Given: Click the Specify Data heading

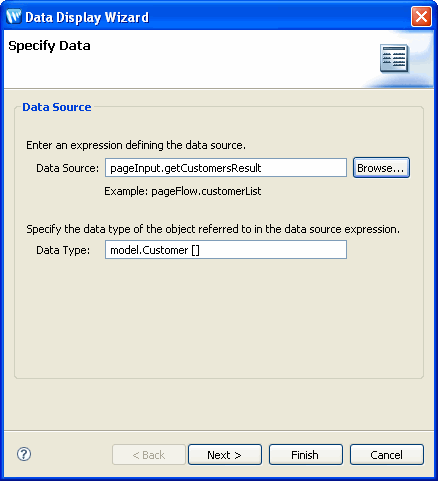Looking at the screenshot, I should point(49,46).
